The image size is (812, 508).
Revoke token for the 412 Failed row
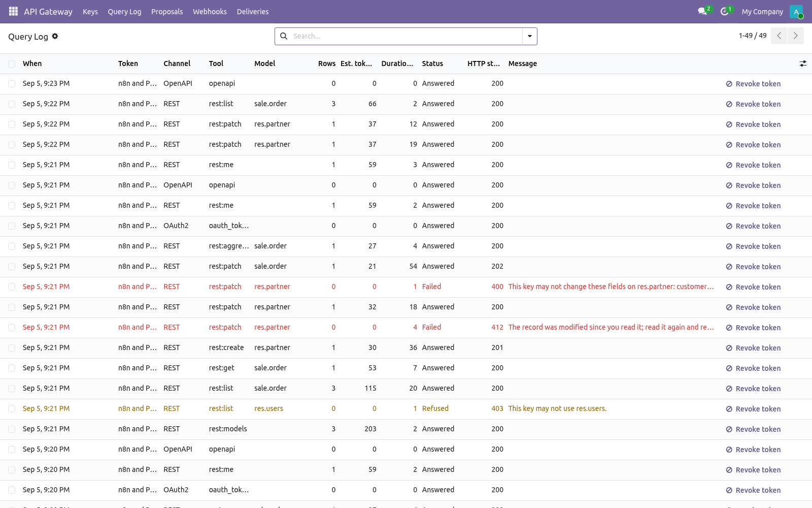(x=753, y=328)
